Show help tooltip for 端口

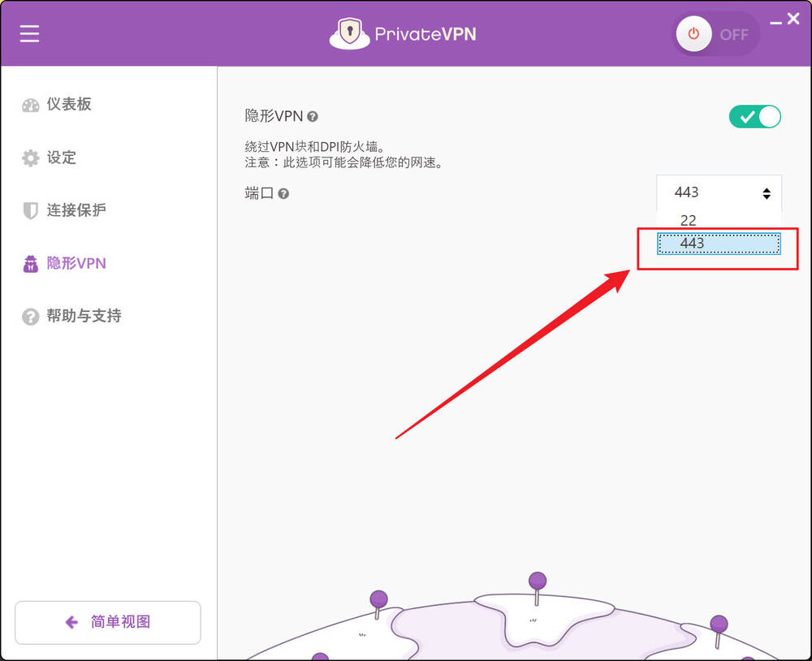[283, 194]
